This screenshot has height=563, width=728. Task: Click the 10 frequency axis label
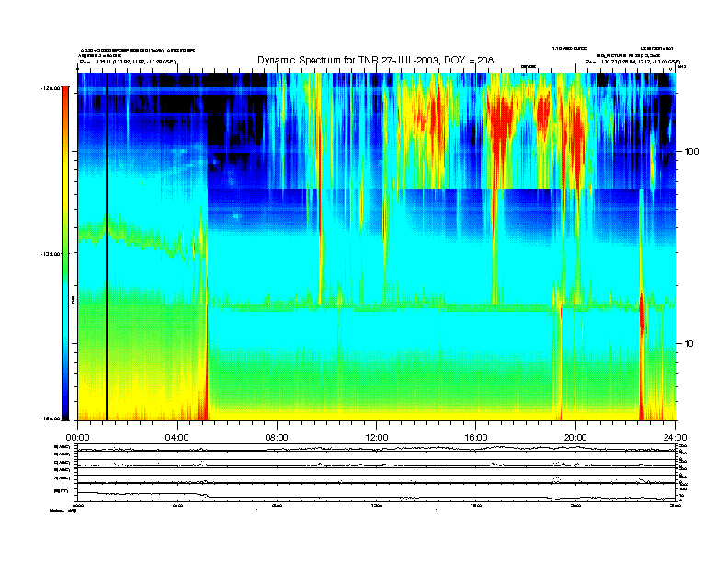[689, 344]
